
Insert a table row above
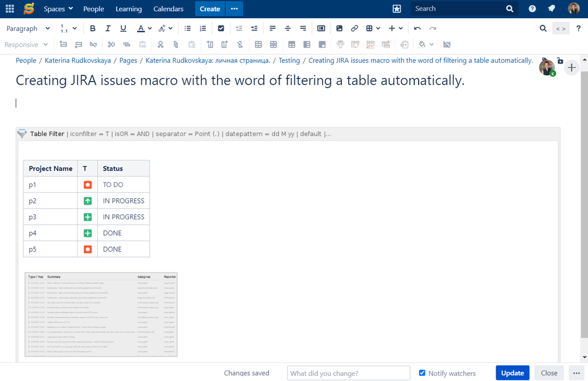(63, 45)
